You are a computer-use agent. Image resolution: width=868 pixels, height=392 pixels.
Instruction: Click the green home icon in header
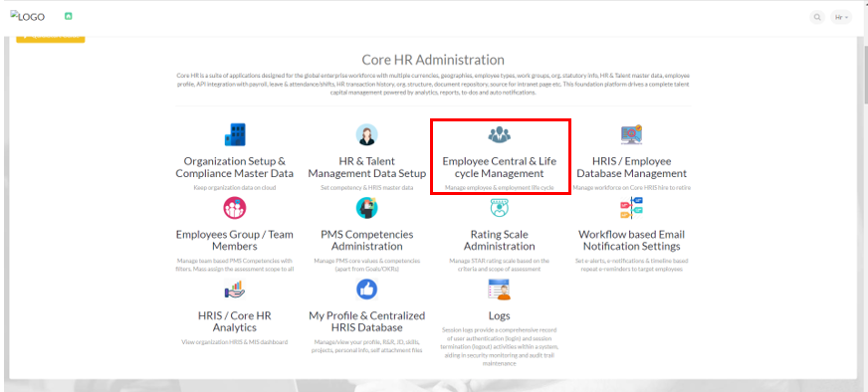68,17
